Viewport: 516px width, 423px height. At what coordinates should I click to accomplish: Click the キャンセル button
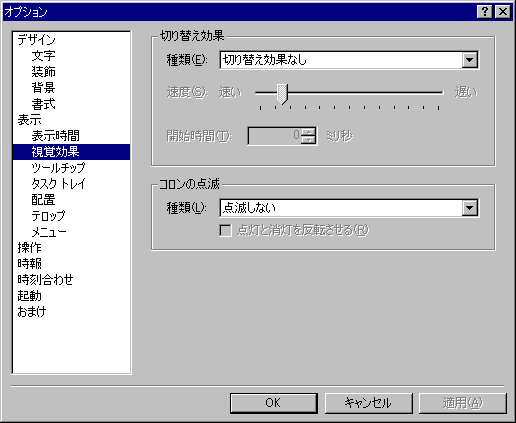(369, 403)
